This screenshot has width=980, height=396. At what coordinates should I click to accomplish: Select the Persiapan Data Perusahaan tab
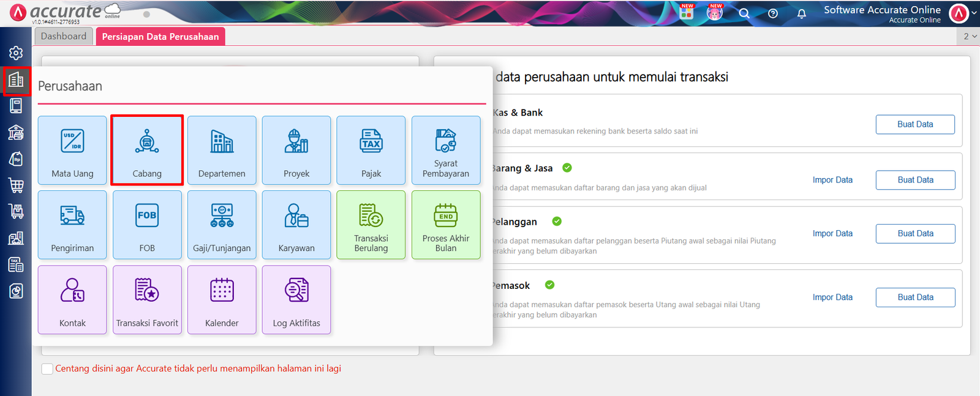coord(160,37)
